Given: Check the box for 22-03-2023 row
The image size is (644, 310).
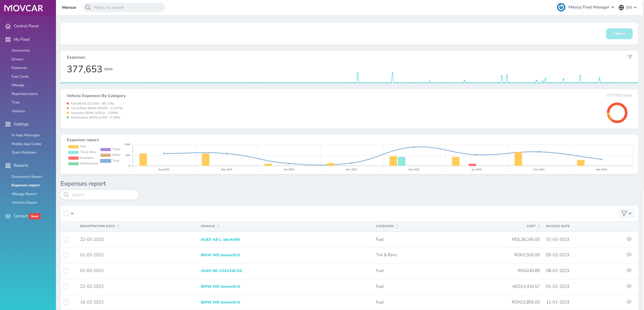Looking at the screenshot, I should coord(66,240).
